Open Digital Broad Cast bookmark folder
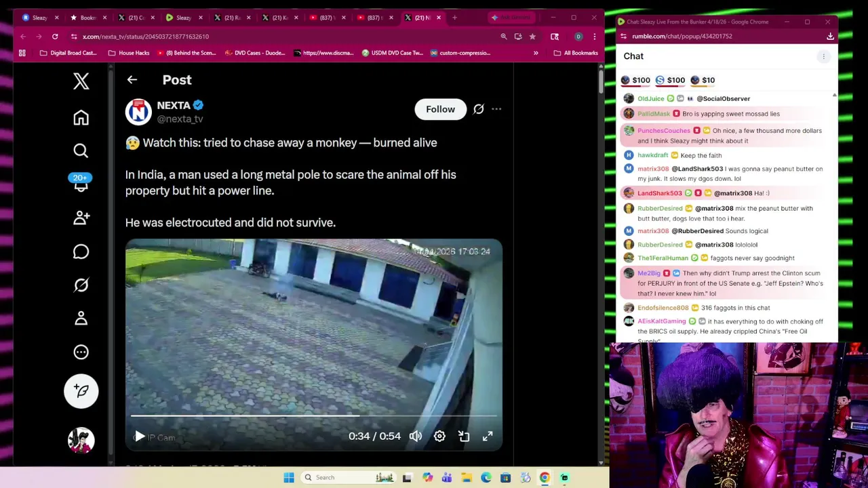The width and height of the screenshot is (868, 488). (68, 53)
